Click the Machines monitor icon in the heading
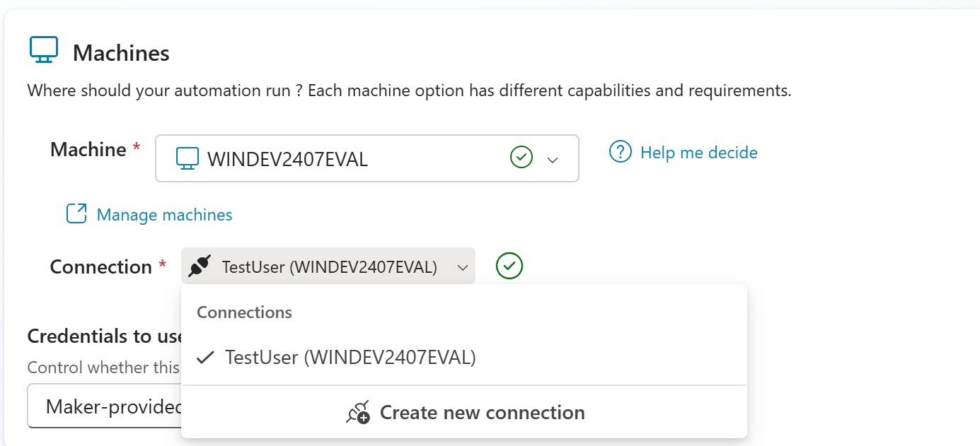 (x=43, y=50)
